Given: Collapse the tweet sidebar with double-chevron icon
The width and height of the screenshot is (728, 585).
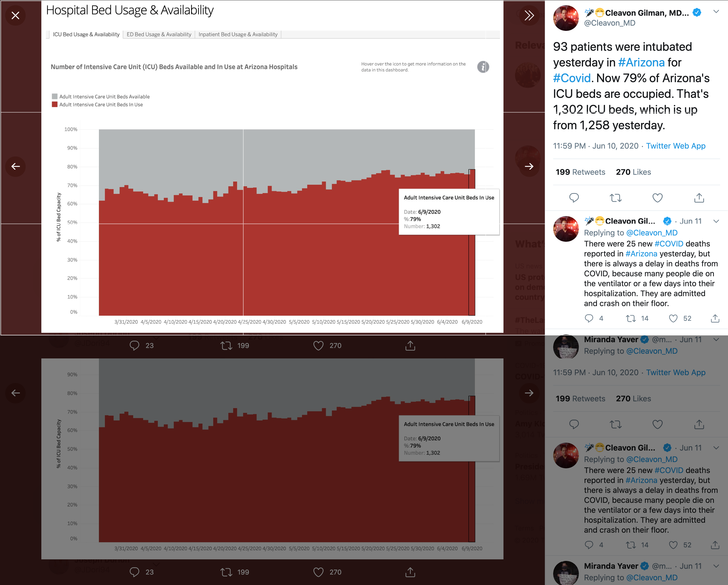Looking at the screenshot, I should (x=529, y=15).
